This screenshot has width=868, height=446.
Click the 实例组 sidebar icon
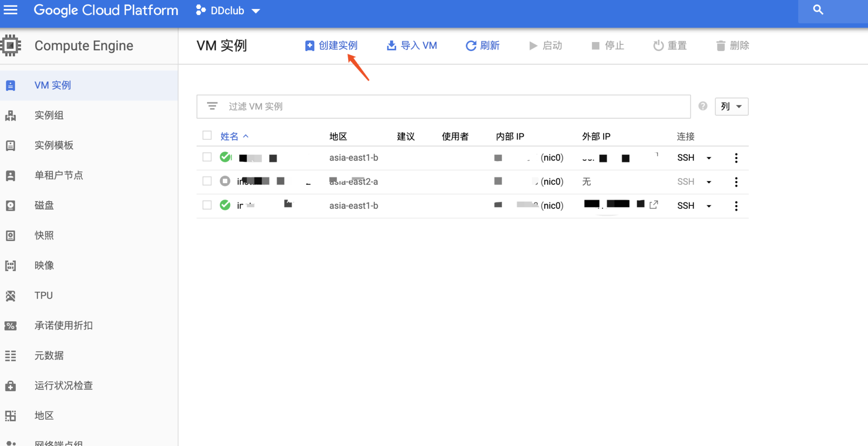10,116
